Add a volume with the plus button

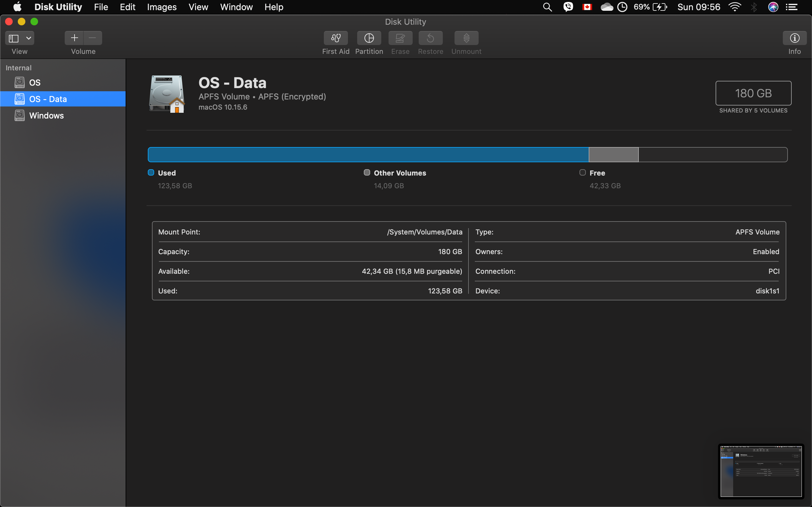tap(74, 38)
